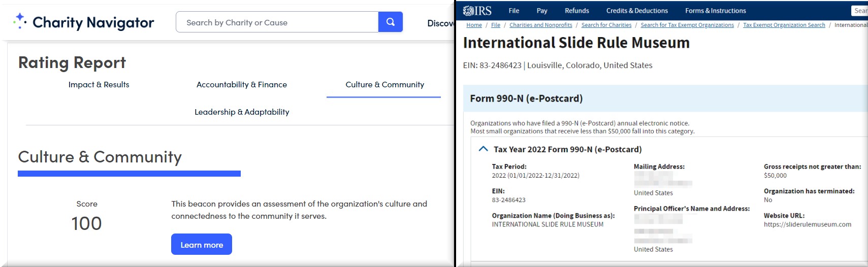The image size is (868, 267).
Task: Select the Culture & Community tab
Action: pyautogui.click(x=384, y=85)
